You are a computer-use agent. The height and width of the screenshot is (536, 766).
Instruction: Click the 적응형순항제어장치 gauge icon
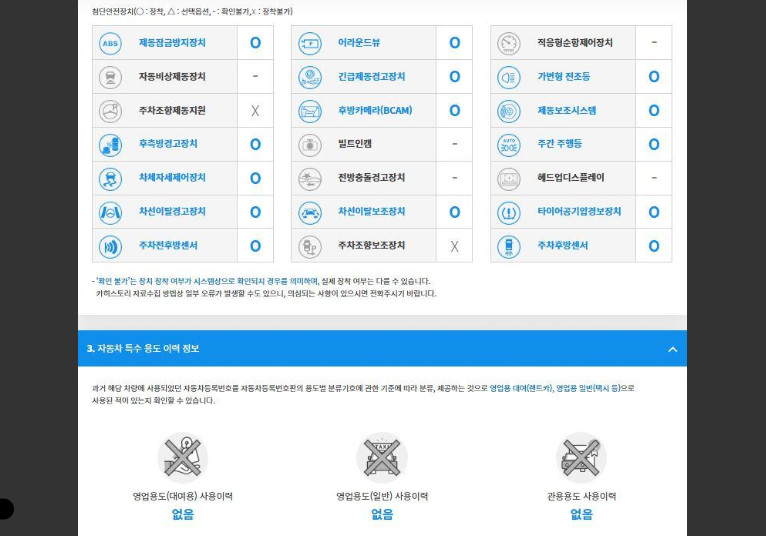(509, 43)
